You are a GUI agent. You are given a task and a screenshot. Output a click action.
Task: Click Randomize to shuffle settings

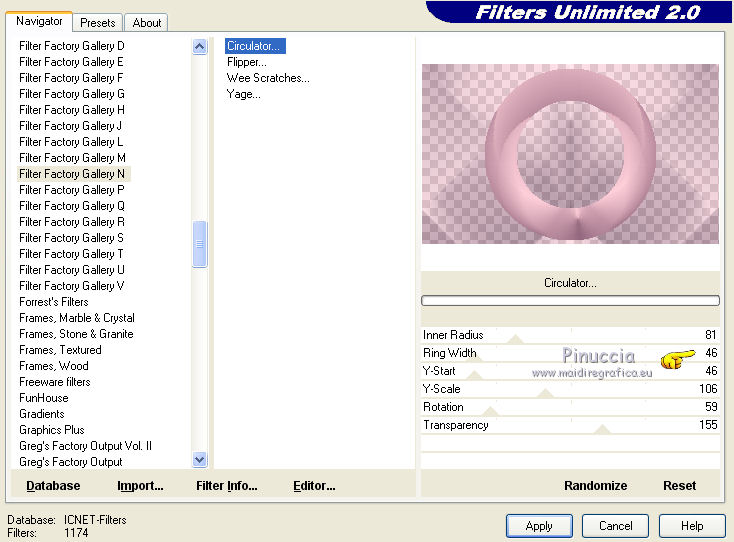click(x=595, y=486)
